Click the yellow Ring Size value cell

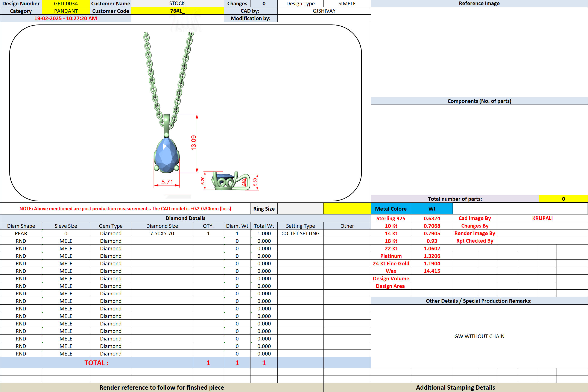tap(347, 208)
